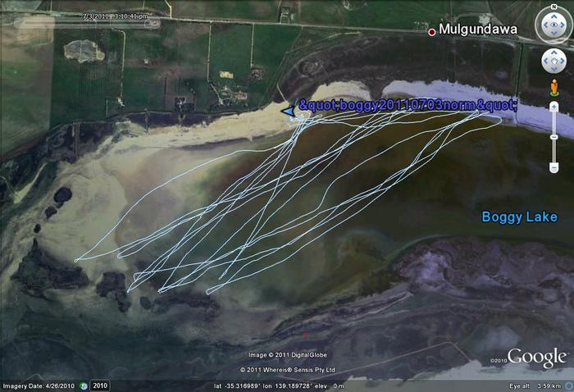Screen dimensions: 574x392
Task: Click the Imagery Date status text
Action: tap(37, 385)
